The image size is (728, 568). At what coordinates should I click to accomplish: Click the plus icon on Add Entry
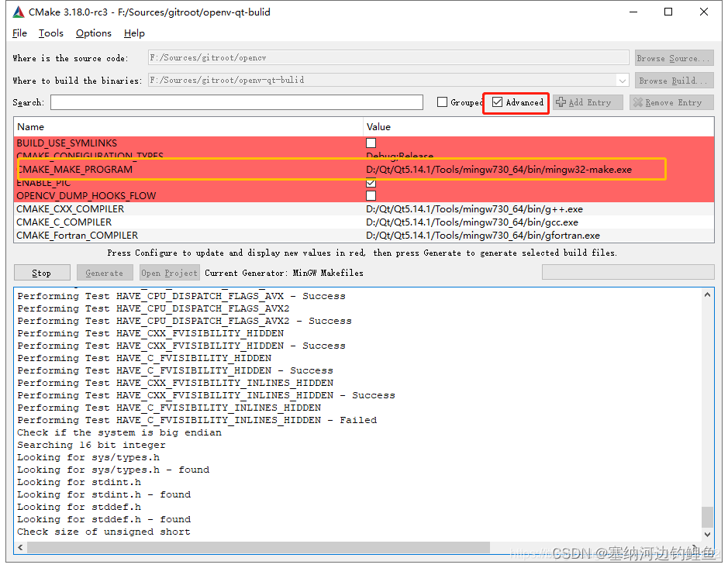561,102
